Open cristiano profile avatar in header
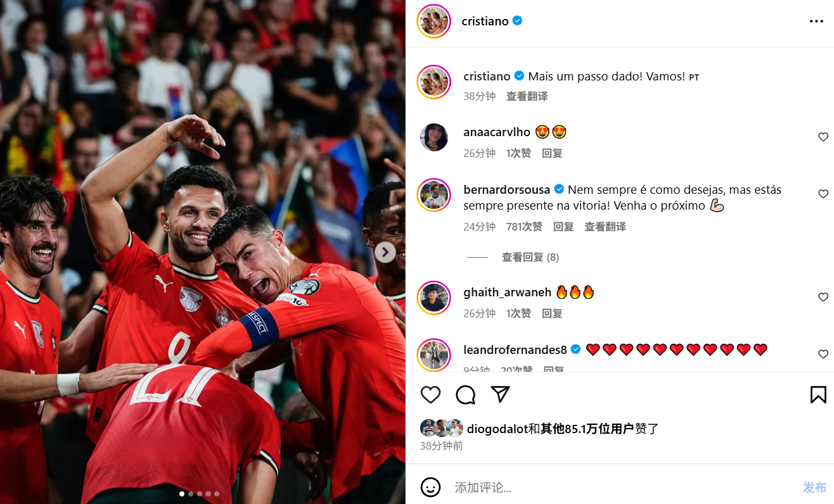 click(433, 22)
